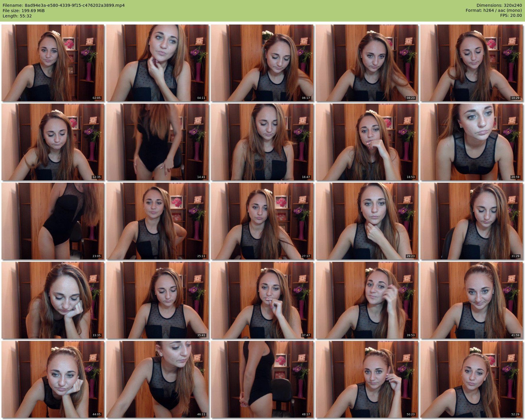Select the thumbnail timestamped 41:59
Screen dimensions: 525x420
point(471,300)
